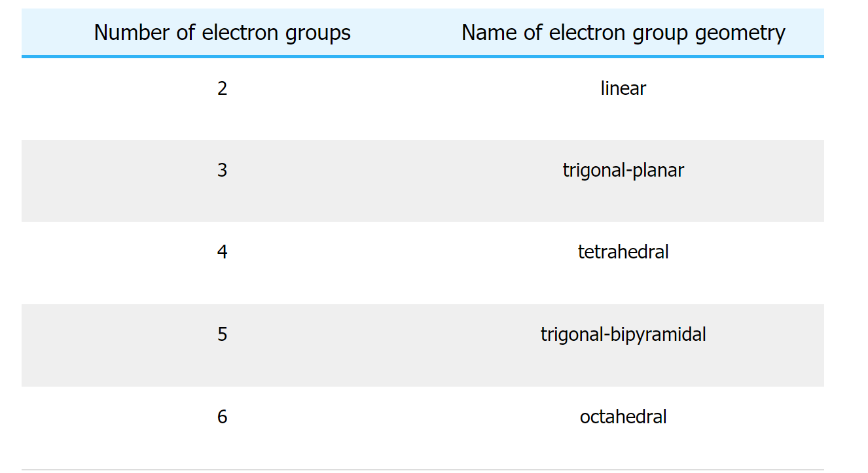The width and height of the screenshot is (868, 473).
Task: Select the cell containing number 5
Action: (223, 334)
